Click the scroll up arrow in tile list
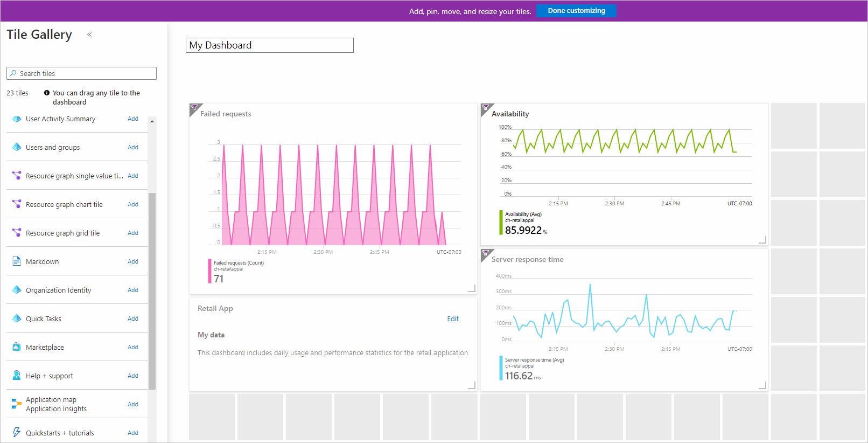Screen dimensions: 868x443 point(152,121)
